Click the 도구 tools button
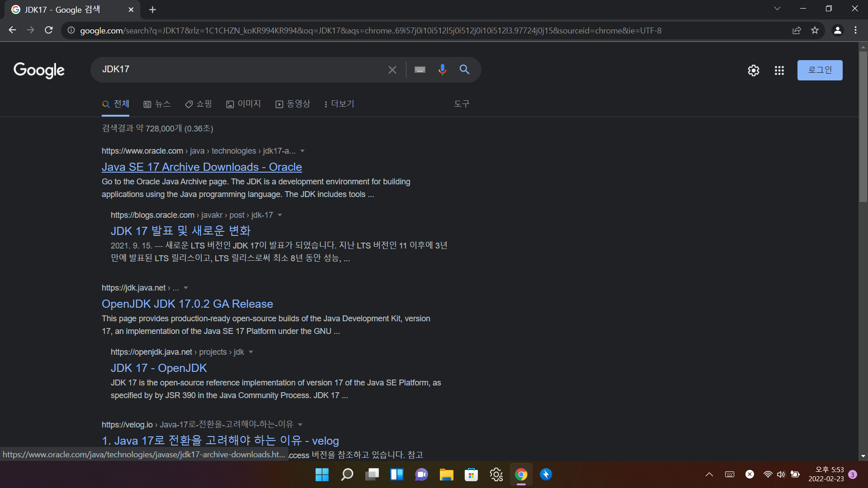 pos(462,104)
